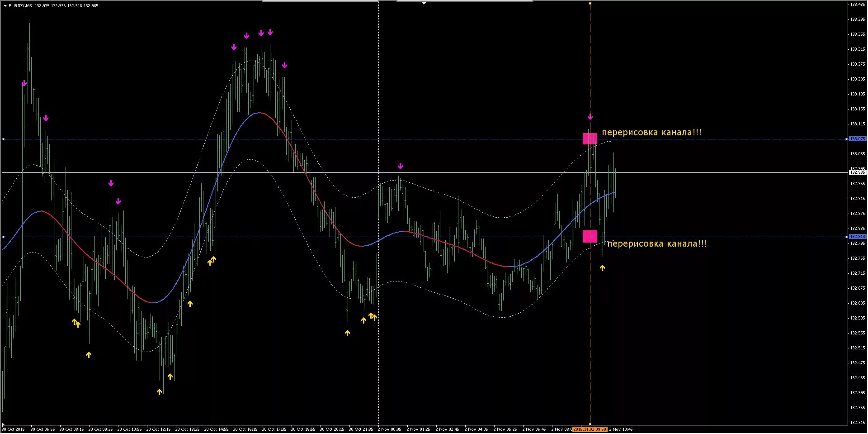Click the '2 Nov 10:45' time axis label
Viewport: 868px width, 434px height.
tap(621, 429)
